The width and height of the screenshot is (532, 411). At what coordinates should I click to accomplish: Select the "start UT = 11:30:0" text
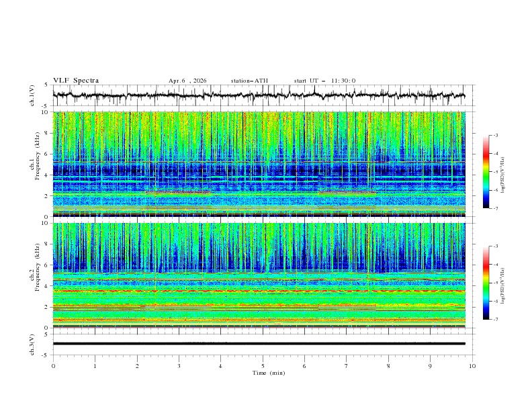(x=324, y=81)
